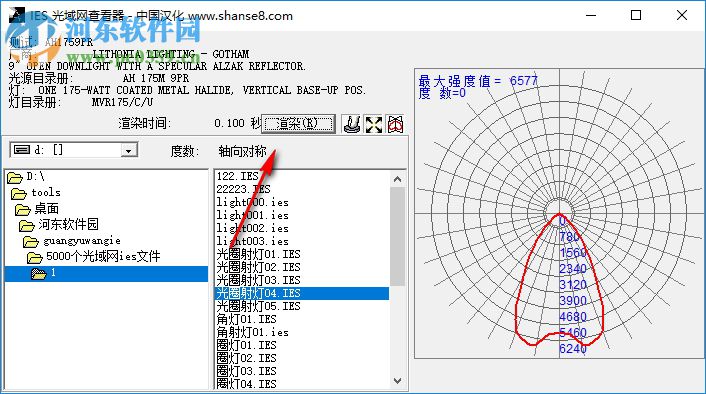The image size is (706, 394).
Task: Click the file list scroll-up arrow
Action: coord(397,179)
